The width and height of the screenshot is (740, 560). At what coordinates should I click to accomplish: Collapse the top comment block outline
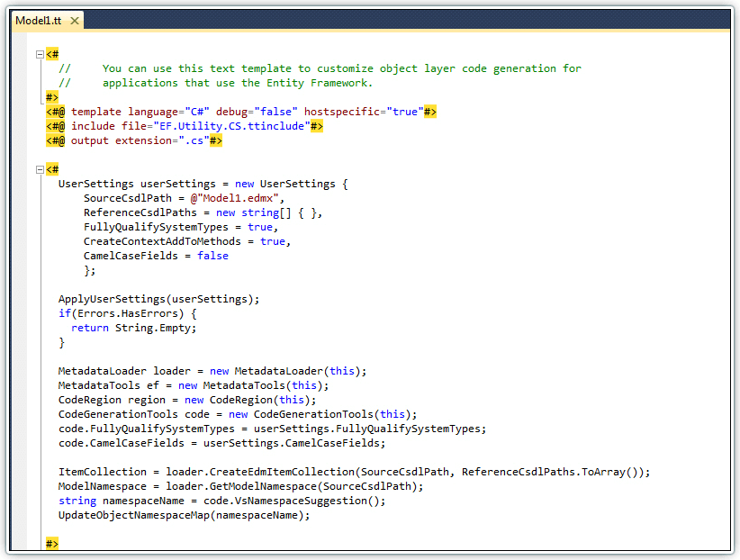[x=40, y=54]
